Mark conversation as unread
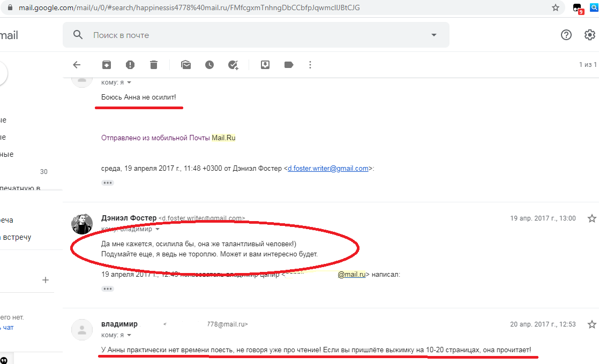The height and width of the screenshot is (364, 599). 186,65
